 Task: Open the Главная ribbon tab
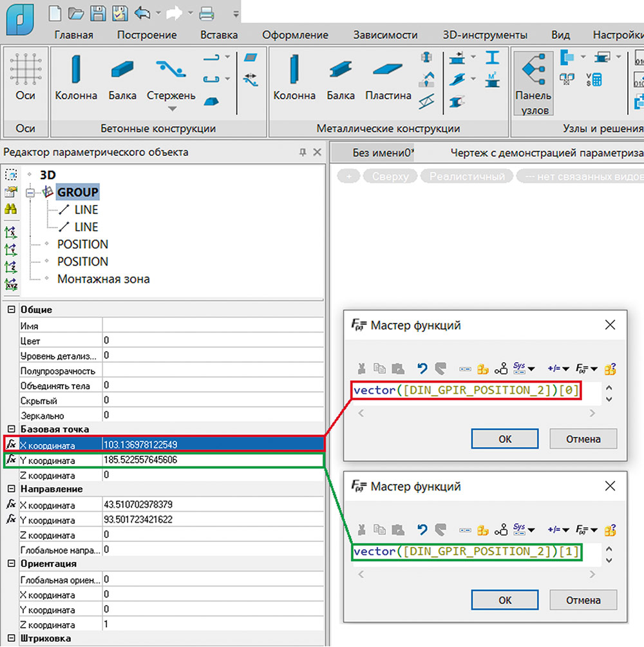pos(74,35)
